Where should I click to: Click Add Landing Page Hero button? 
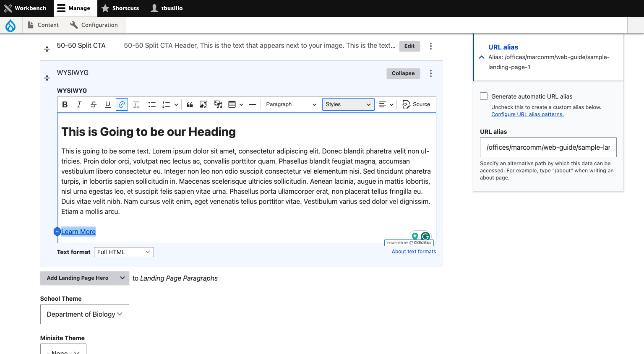pos(78,278)
